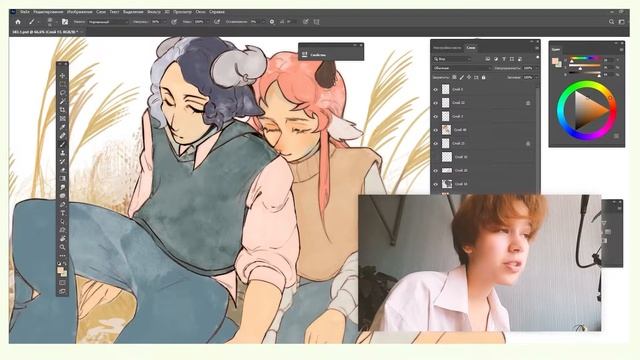This screenshot has height=360, width=640.
Task: Open brush opacity (Непрозрачность) slider dropdown
Action: point(164,22)
